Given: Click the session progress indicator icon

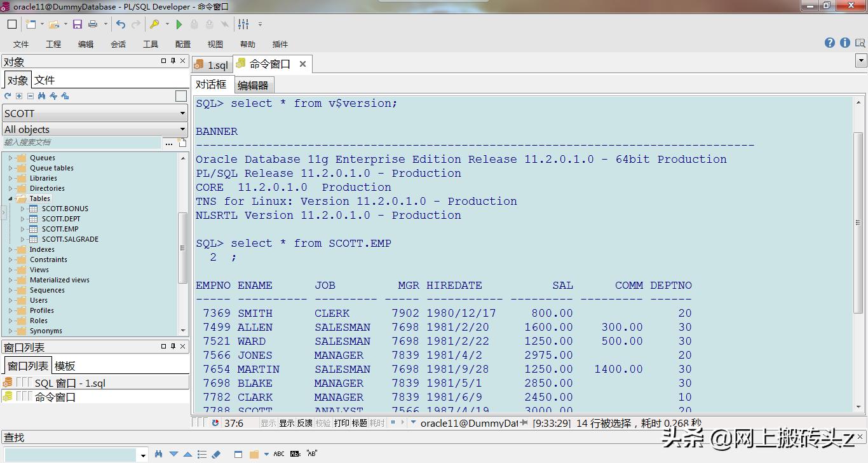Looking at the screenshot, I should 215,421.
